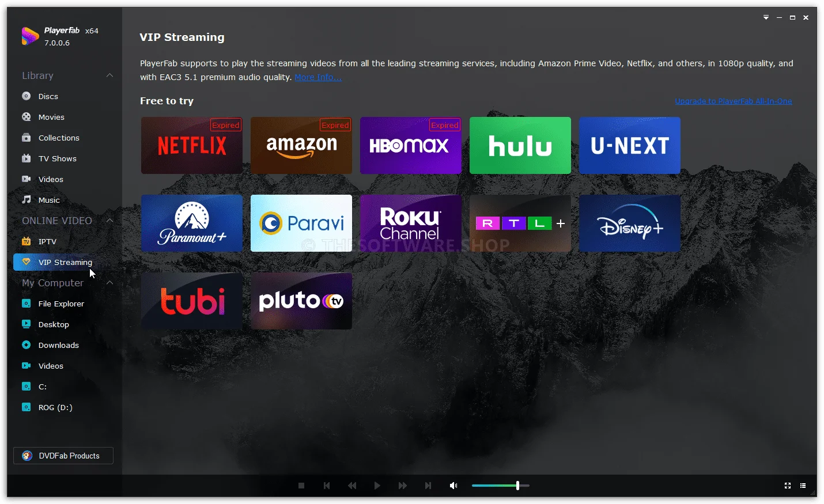Open the Amazon streaming tile

(301, 146)
